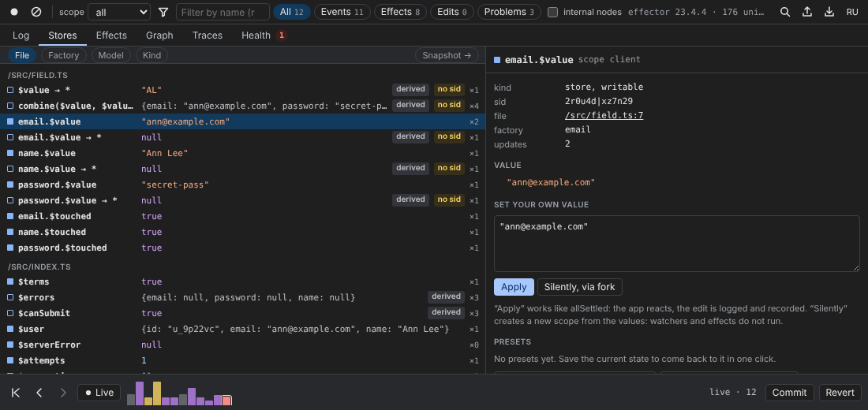Click the record circle icon in the toolbar
The height and width of the screenshot is (410, 868).
click(14, 12)
